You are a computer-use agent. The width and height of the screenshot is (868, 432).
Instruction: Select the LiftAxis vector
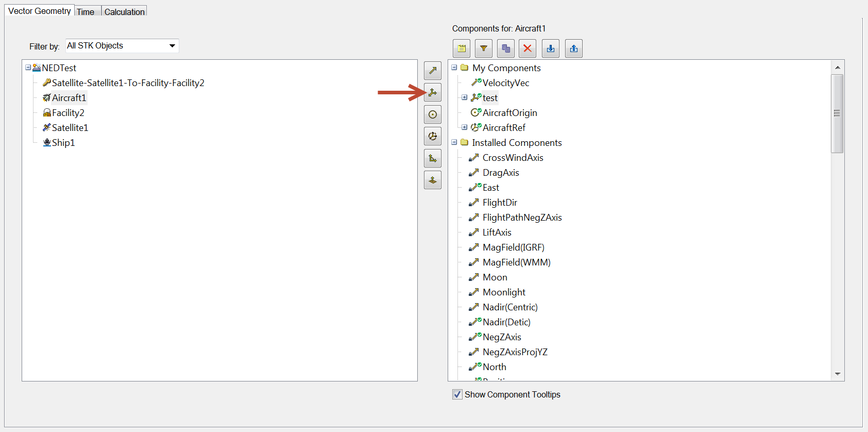point(497,232)
